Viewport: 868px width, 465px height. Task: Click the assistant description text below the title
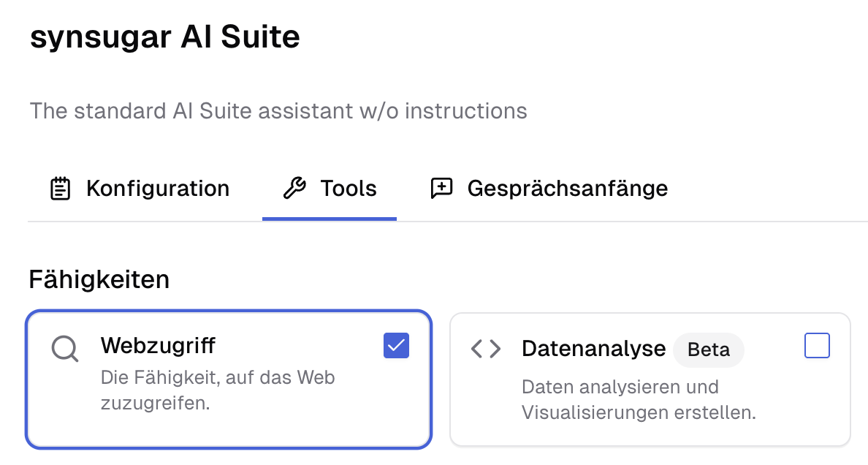(278, 110)
